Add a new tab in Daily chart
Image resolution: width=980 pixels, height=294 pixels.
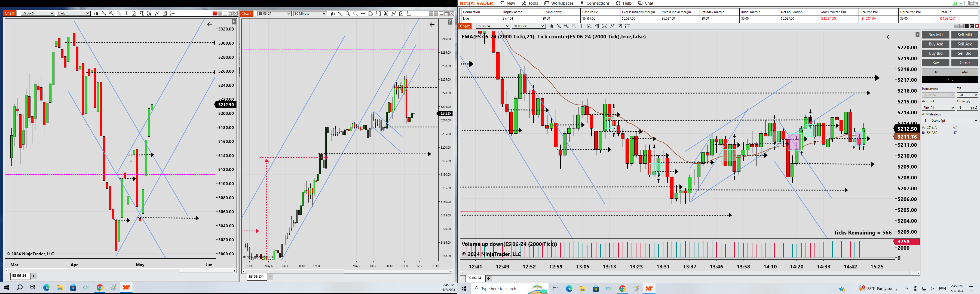pos(33,276)
